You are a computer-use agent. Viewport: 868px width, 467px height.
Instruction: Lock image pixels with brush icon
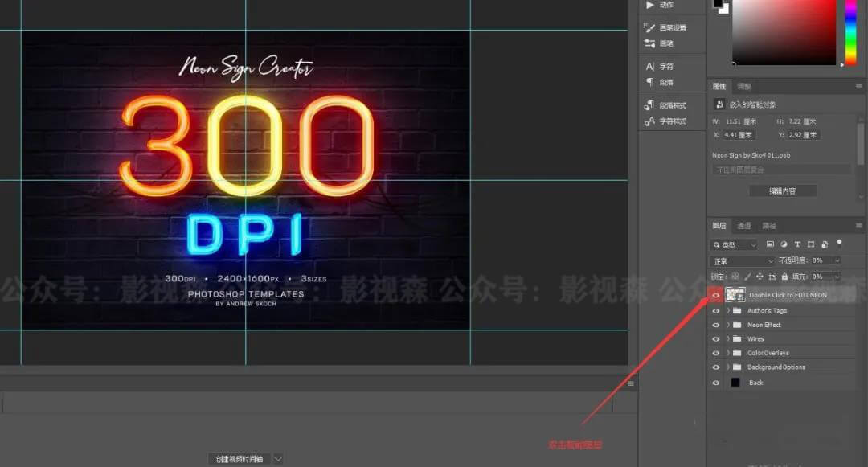click(747, 277)
